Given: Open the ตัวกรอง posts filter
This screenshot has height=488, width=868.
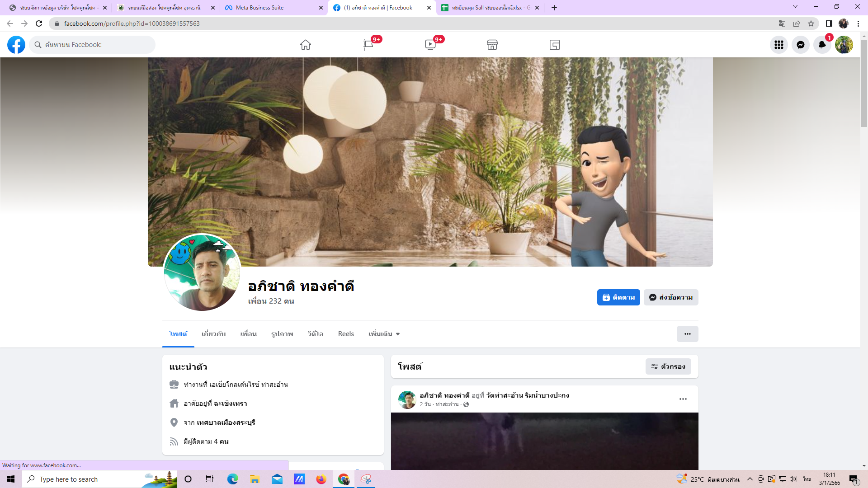Looking at the screenshot, I should pyautogui.click(x=668, y=366).
